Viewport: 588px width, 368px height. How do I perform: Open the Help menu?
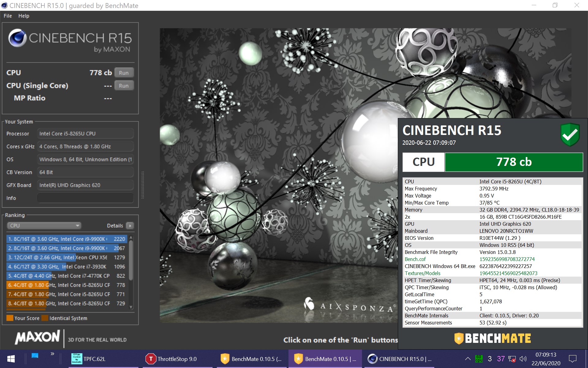(24, 16)
